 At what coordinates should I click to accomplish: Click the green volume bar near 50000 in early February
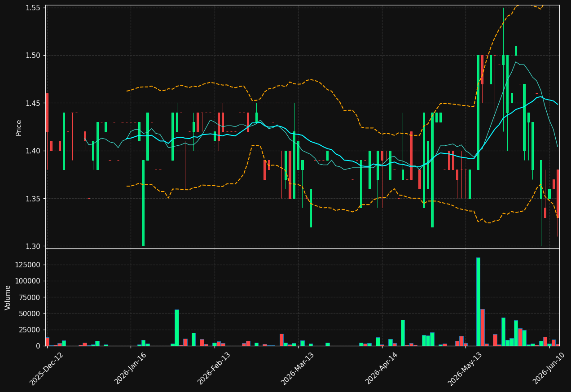pyautogui.click(x=177, y=327)
